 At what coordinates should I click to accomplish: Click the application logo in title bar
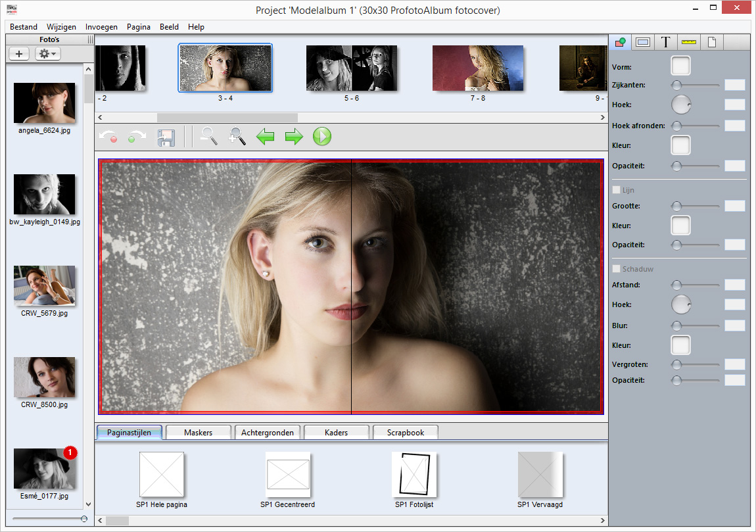pos(12,10)
